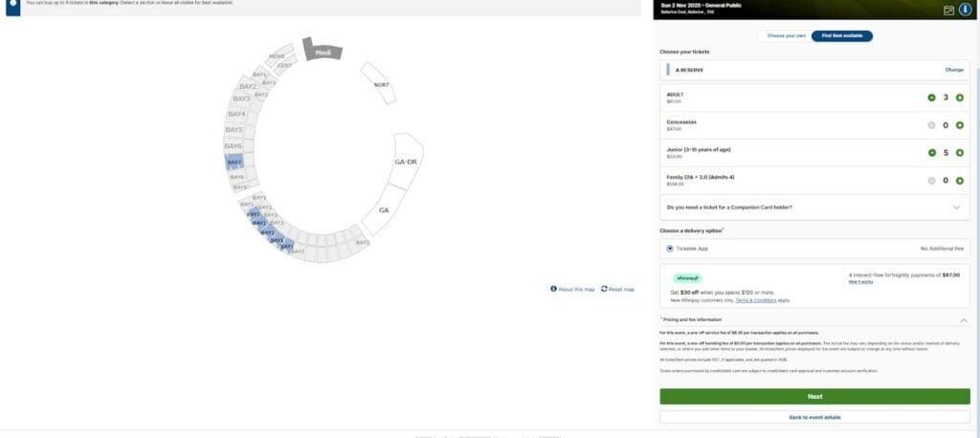Decrease ADULT ticket quantity with minus icon
Screen dimensions: 980x438
point(932,98)
